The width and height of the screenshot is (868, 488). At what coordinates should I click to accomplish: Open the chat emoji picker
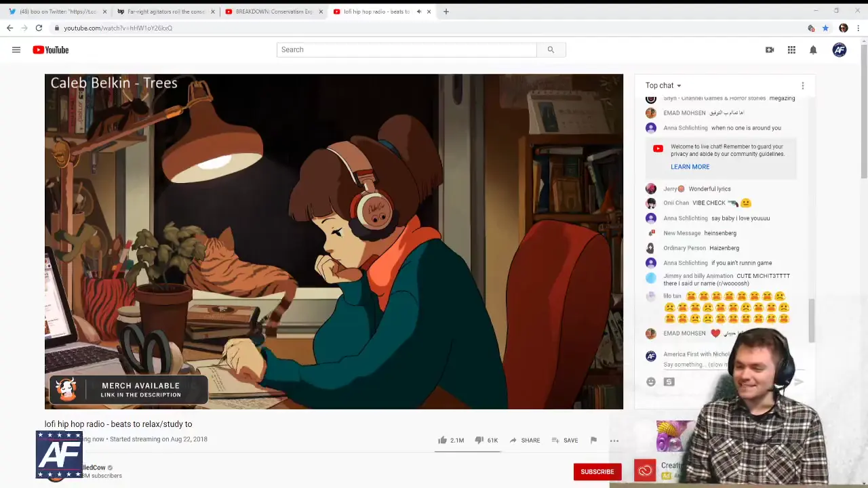651,382
